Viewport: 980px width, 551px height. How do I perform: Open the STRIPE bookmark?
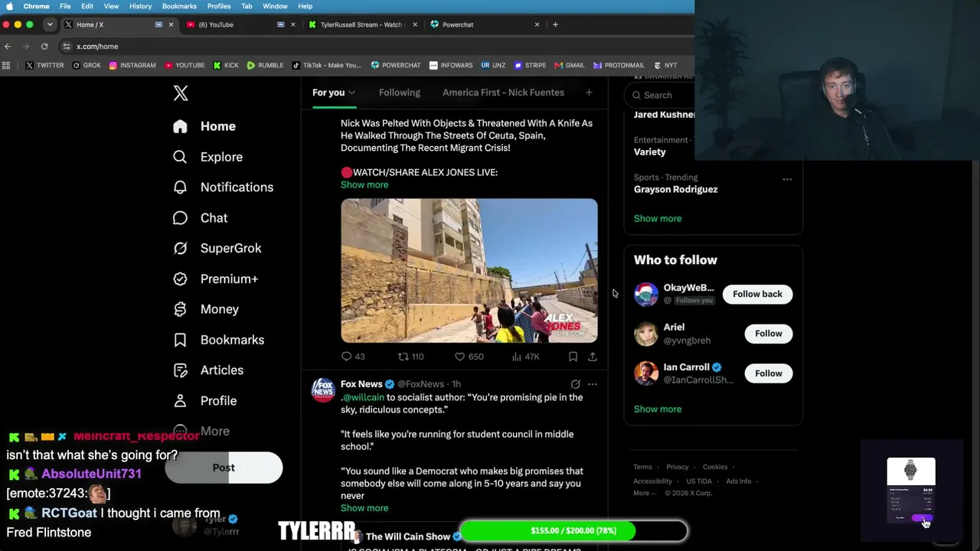(x=530, y=65)
